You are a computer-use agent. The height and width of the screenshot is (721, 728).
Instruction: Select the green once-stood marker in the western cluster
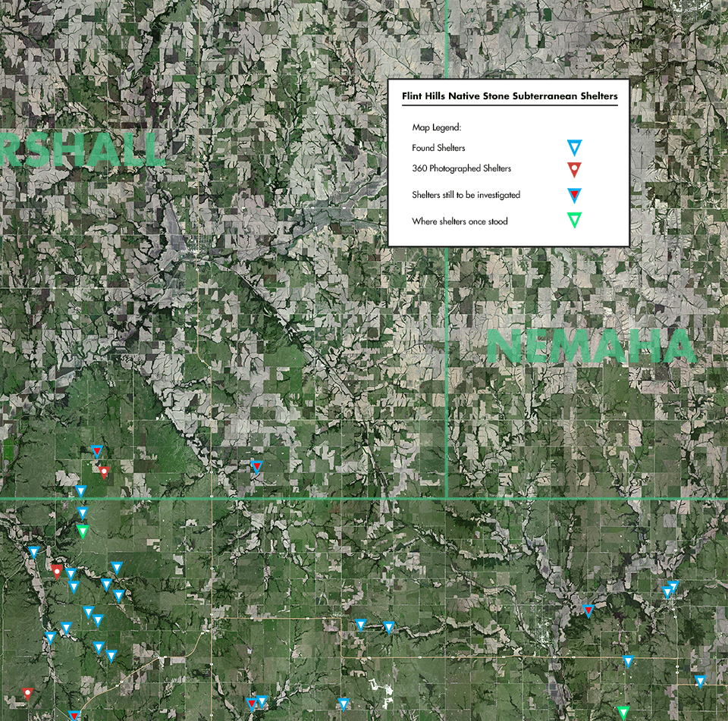tap(82, 531)
